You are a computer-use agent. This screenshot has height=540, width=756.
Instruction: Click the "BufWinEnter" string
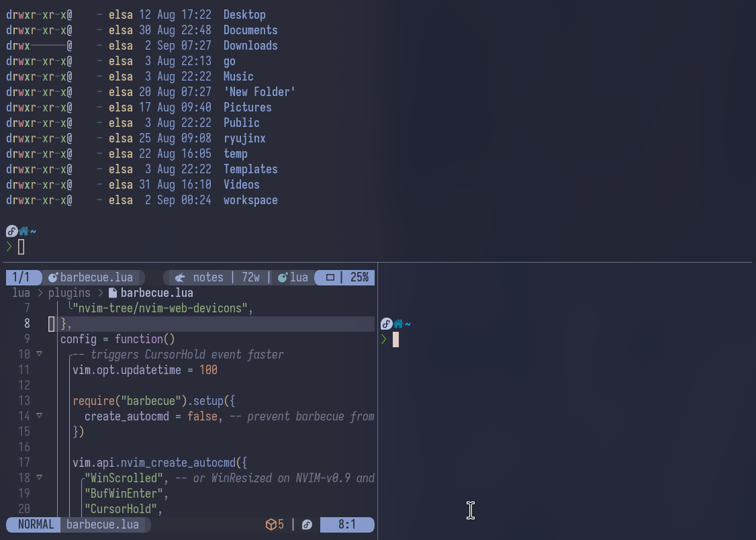(x=124, y=493)
